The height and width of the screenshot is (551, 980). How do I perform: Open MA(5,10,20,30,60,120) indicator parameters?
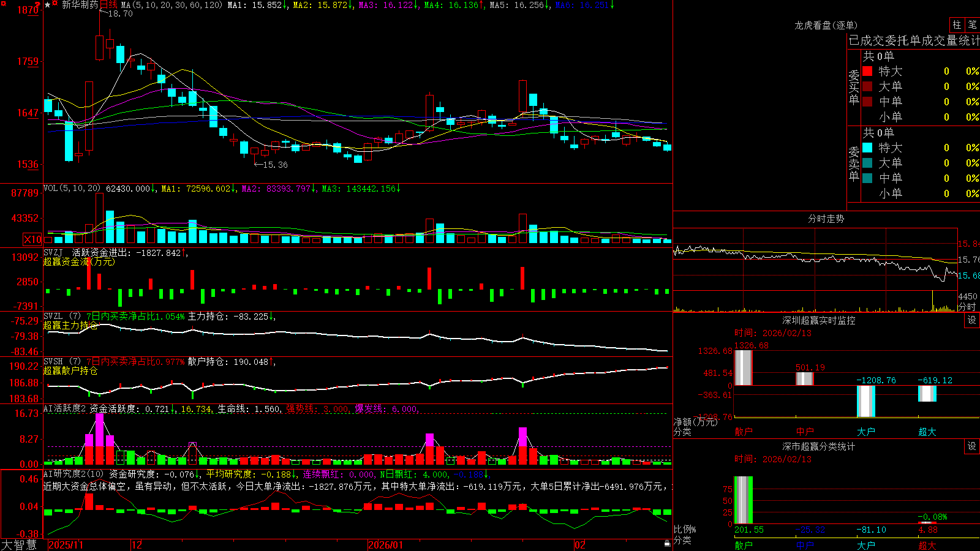[171, 5]
